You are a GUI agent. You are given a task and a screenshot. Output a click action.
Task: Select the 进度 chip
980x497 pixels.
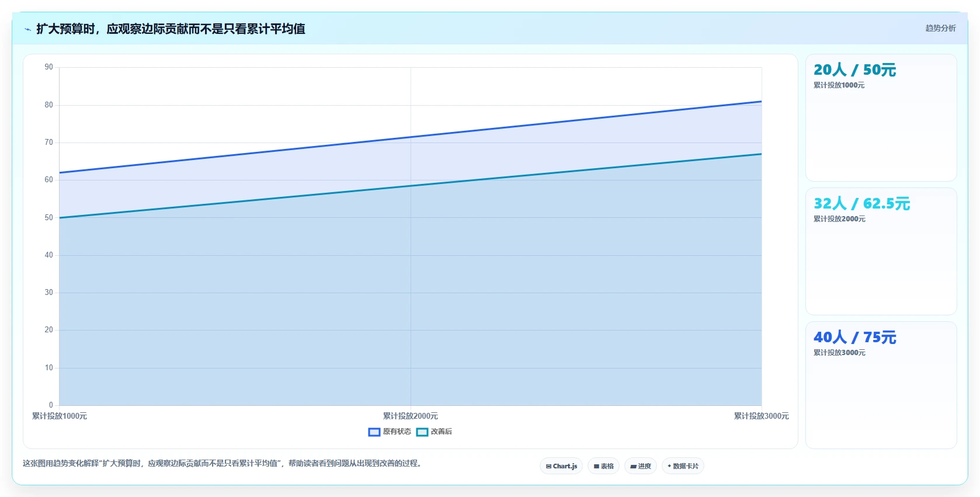(641, 466)
